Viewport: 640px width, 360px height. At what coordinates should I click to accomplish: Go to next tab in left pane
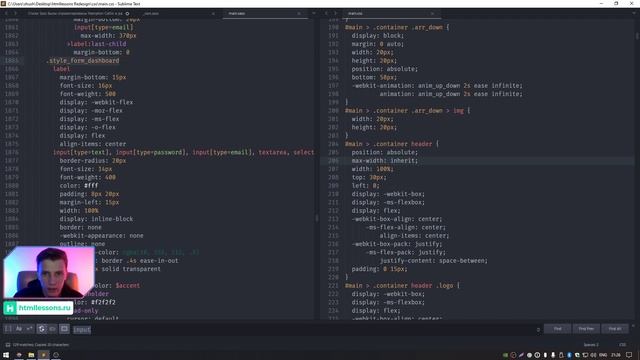pos(15,13)
